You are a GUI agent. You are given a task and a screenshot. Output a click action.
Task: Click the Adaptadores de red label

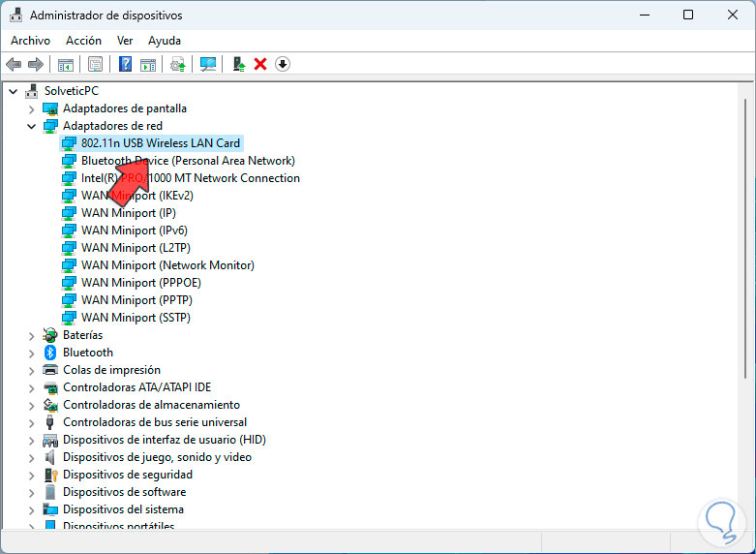(113, 126)
